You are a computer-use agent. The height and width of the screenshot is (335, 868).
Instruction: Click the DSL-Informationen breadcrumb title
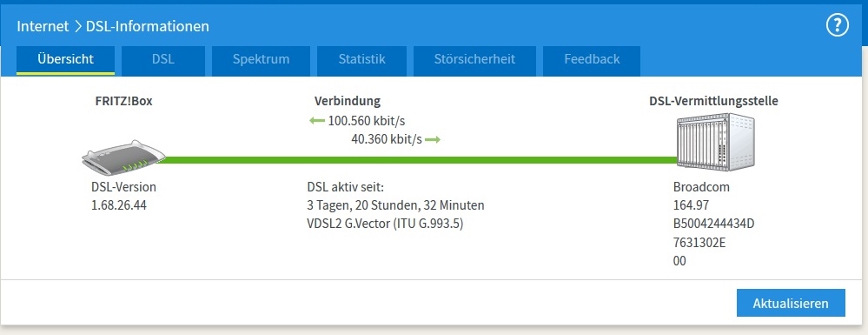coord(147,26)
